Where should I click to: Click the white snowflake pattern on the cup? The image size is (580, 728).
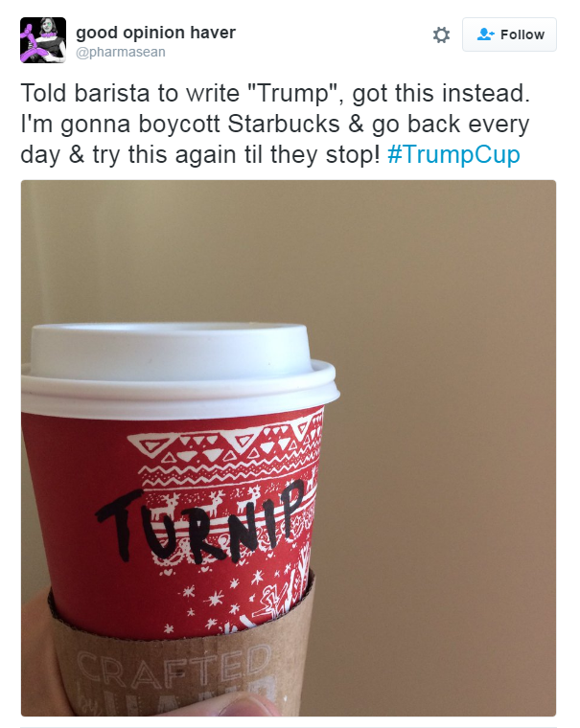point(214,599)
